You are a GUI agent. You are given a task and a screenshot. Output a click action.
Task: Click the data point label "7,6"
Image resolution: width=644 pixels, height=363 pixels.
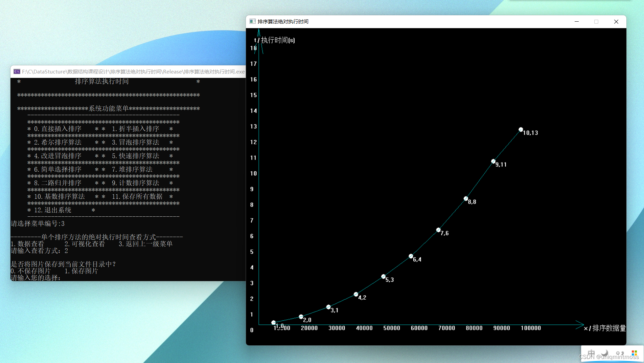pyautogui.click(x=444, y=233)
